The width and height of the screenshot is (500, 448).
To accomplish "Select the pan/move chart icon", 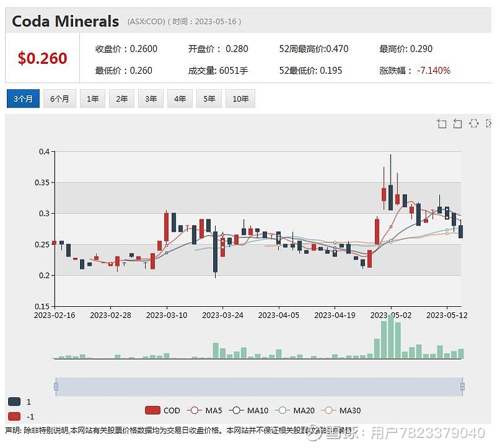I will (474, 124).
